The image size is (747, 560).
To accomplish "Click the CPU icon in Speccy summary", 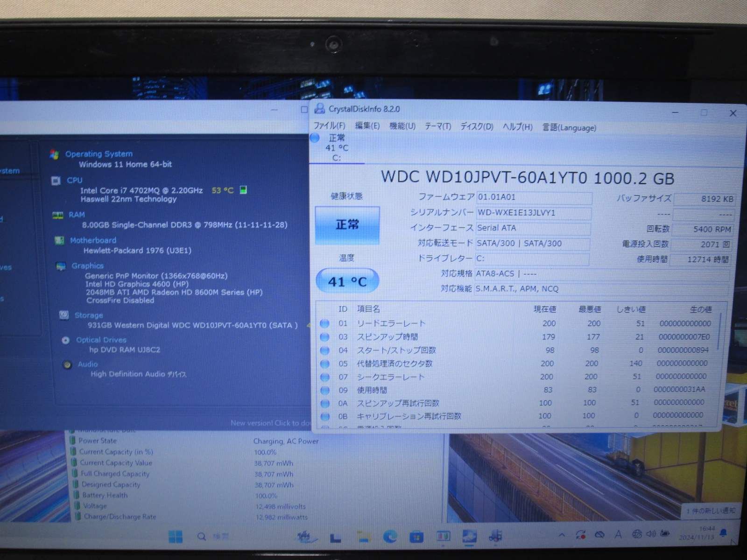I will 56,181.
